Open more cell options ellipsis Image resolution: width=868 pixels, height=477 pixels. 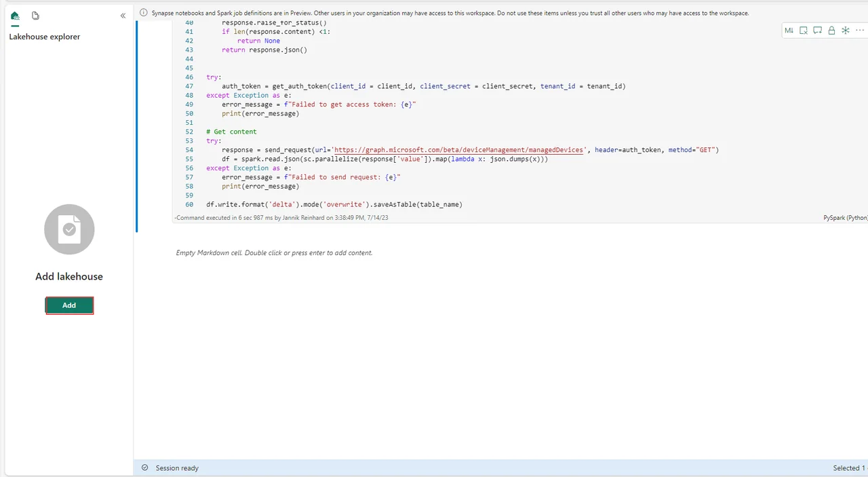click(x=859, y=31)
